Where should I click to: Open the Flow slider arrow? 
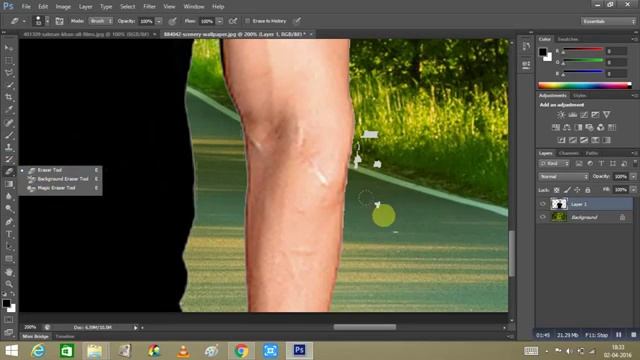click(x=220, y=21)
